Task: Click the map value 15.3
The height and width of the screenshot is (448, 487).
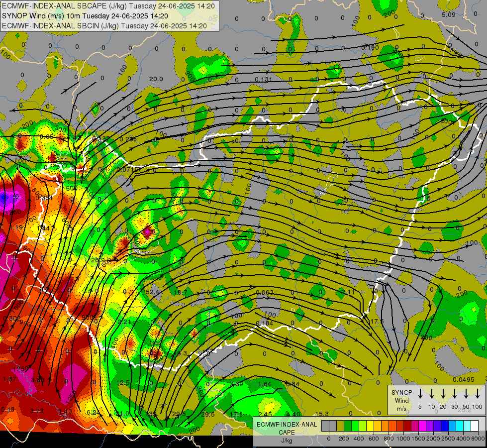Action: [322, 414]
